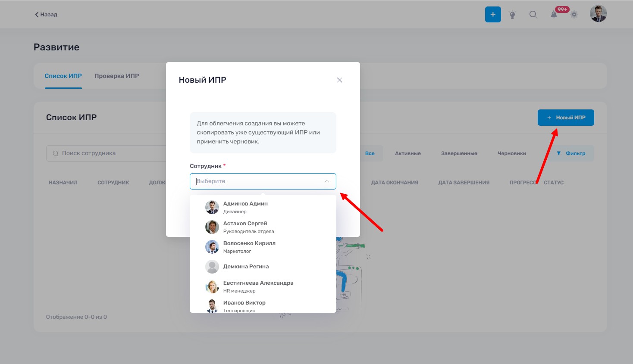The width and height of the screenshot is (633, 364).
Task: Select Евстигнеева Александра HR manager
Action: [258, 286]
